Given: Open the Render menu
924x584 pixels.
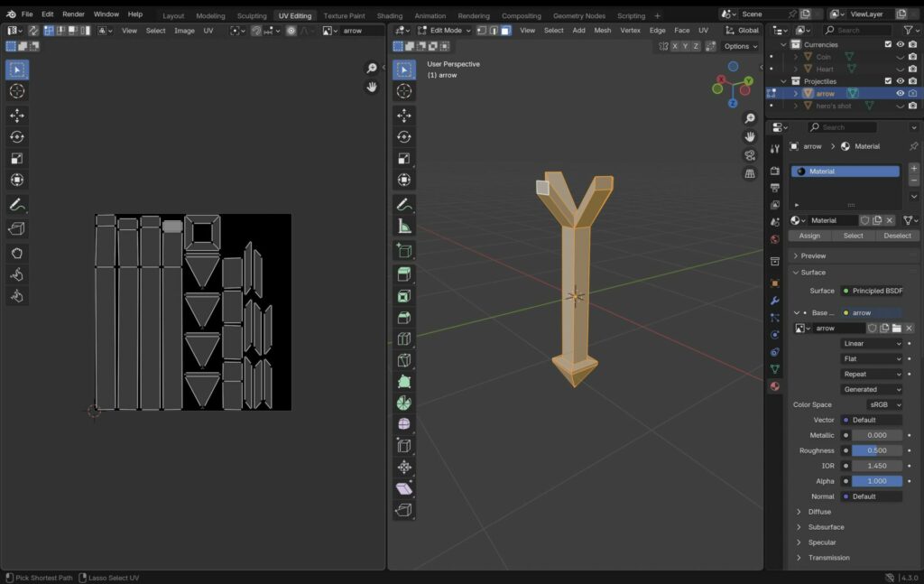Looking at the screenshot, I should 73,14.
